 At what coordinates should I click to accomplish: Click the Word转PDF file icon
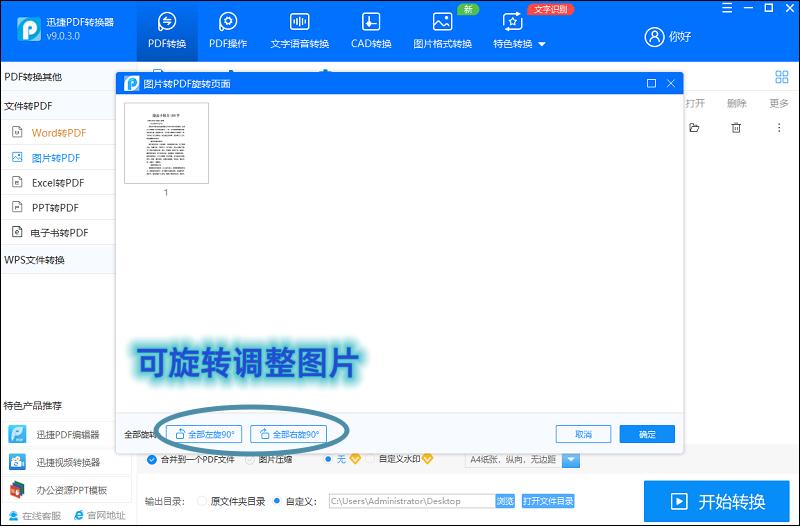pos(17,132)
